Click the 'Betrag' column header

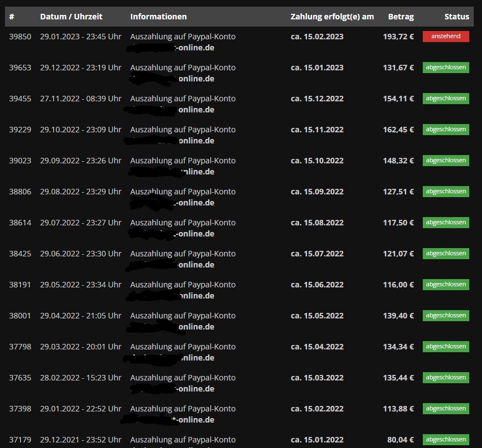click(x=401, y=17)
